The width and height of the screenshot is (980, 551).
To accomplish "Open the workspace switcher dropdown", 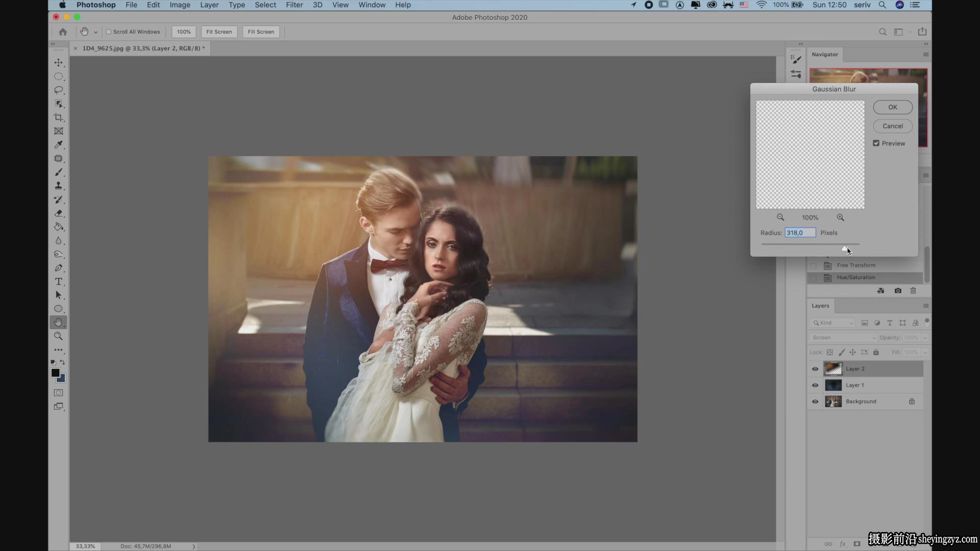I will coord(901,32).
